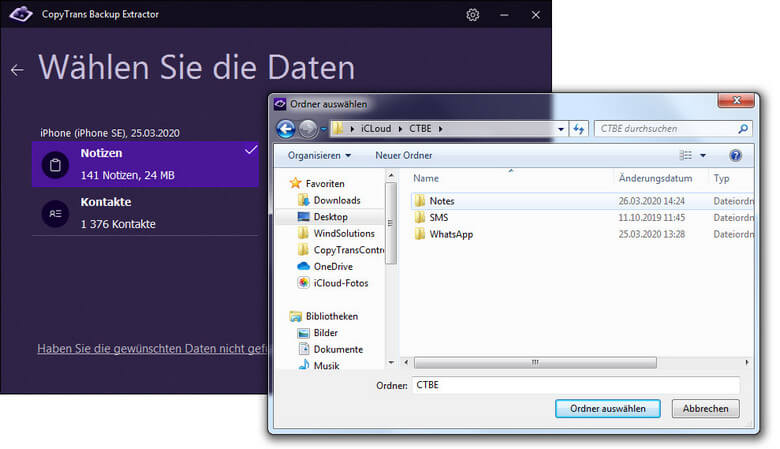
Task: Click the Ordner auswählen dialog title icon
Action: tap(280, 104)
